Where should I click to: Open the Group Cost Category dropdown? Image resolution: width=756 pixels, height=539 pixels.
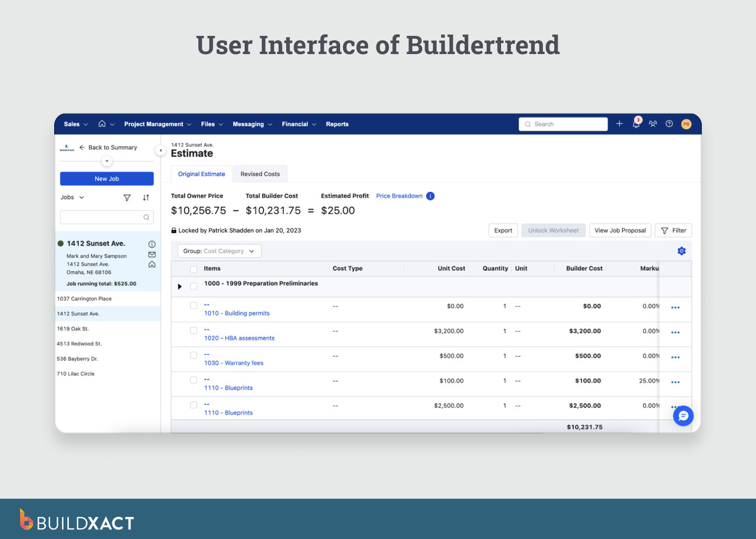click(219, 251)
